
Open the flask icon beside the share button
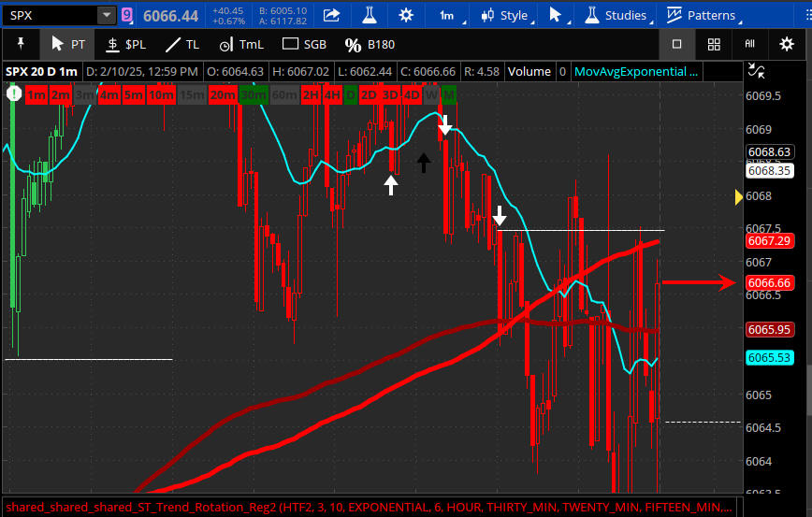[x=368, y=15]
